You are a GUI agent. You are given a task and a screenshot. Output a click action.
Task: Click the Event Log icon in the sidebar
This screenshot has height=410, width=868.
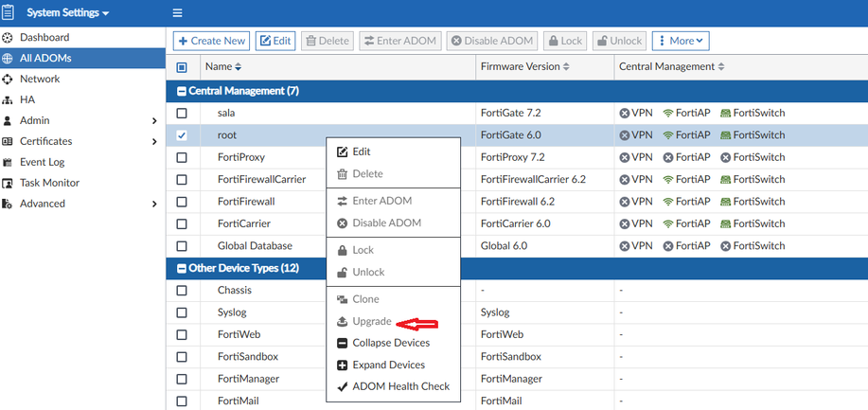8,162
